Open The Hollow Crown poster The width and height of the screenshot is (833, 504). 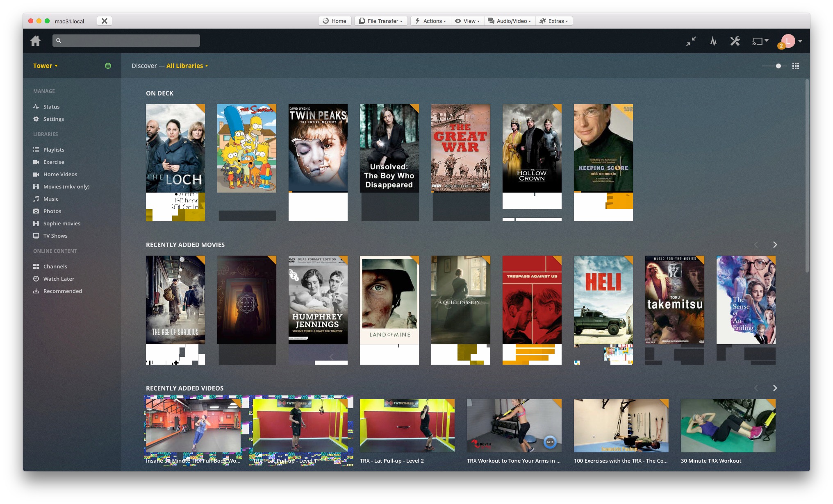tap(532, 148)
